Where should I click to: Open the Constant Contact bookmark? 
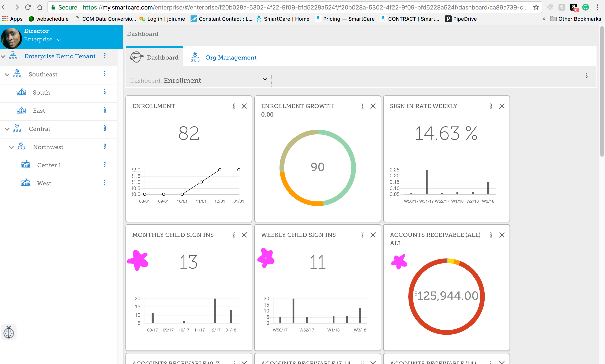coord(222,19)
